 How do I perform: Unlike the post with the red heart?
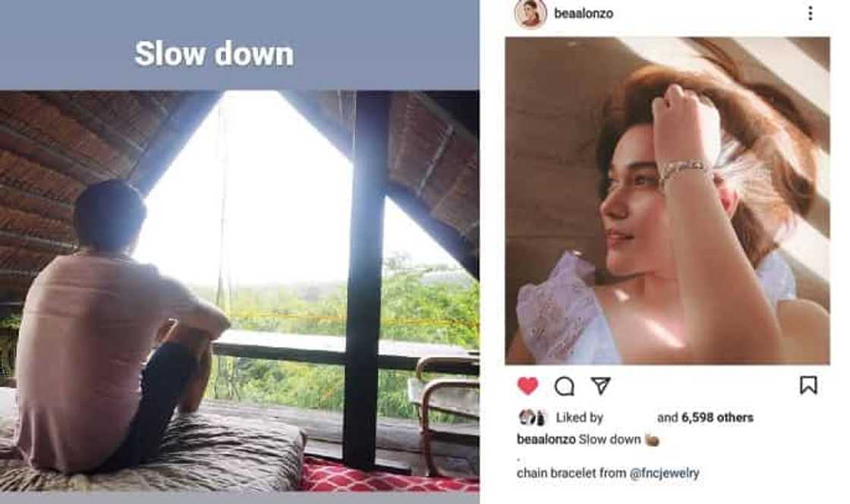[527, 386]
